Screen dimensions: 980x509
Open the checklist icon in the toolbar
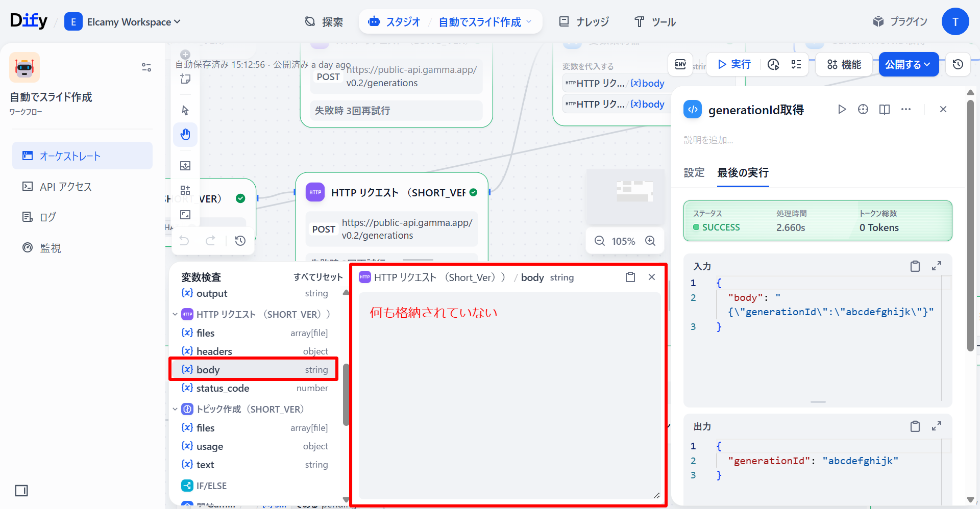(x=796, y=64)
